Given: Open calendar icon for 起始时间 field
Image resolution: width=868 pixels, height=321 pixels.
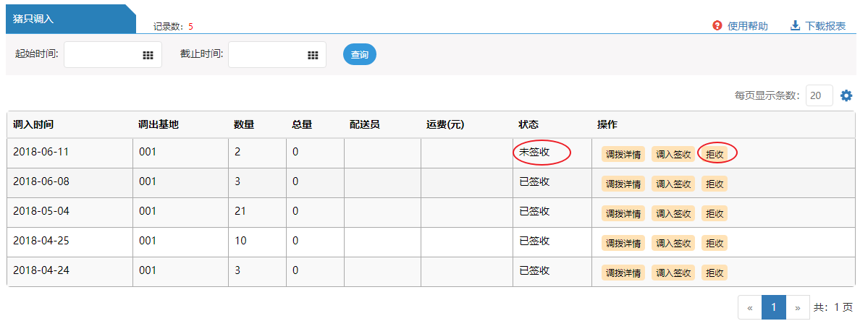Looking at the screenshot, I should pos(148,55).
